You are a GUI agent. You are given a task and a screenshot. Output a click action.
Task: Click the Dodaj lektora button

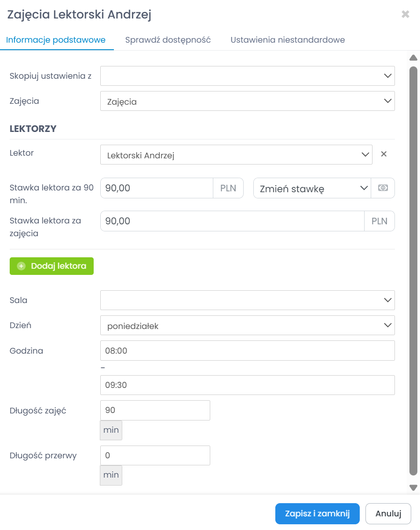click(x=52, y=266)
